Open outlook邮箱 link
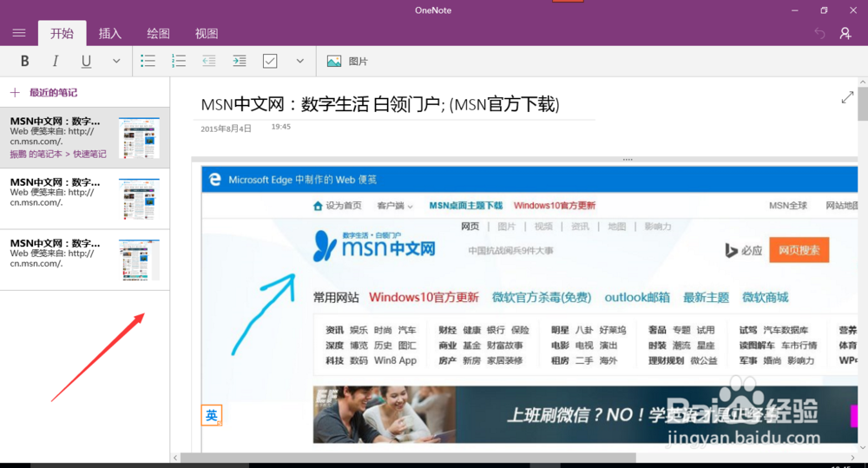This screenshot has height=468, width=868. pyautogui.click(x=636, y=298)
